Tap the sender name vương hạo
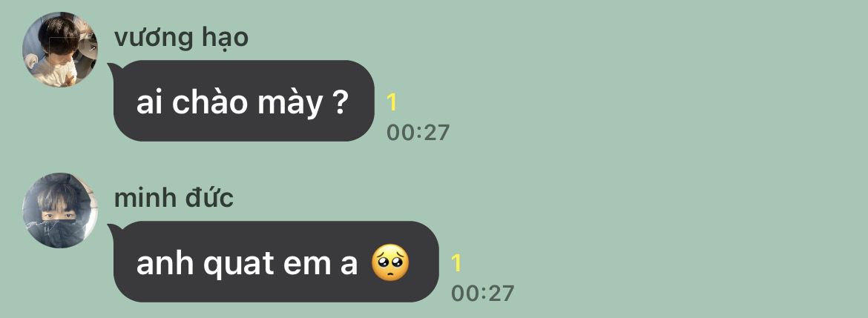The image size is (868, 318). click(181, 39)
